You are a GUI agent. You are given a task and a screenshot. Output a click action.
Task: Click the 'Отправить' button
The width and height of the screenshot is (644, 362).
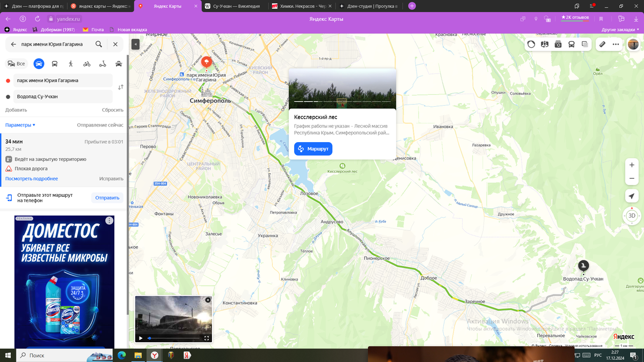coord(107,198)
